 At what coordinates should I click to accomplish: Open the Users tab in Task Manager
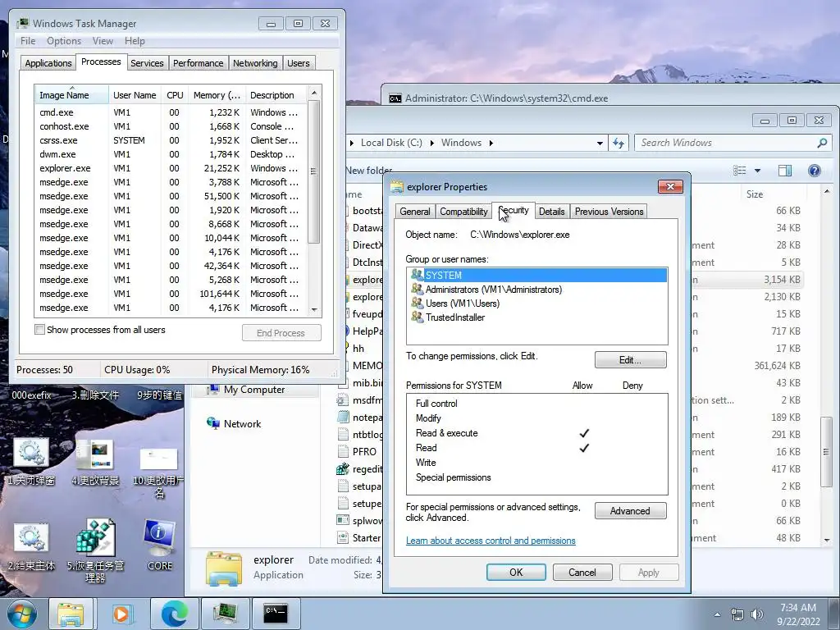click(298, 63)
